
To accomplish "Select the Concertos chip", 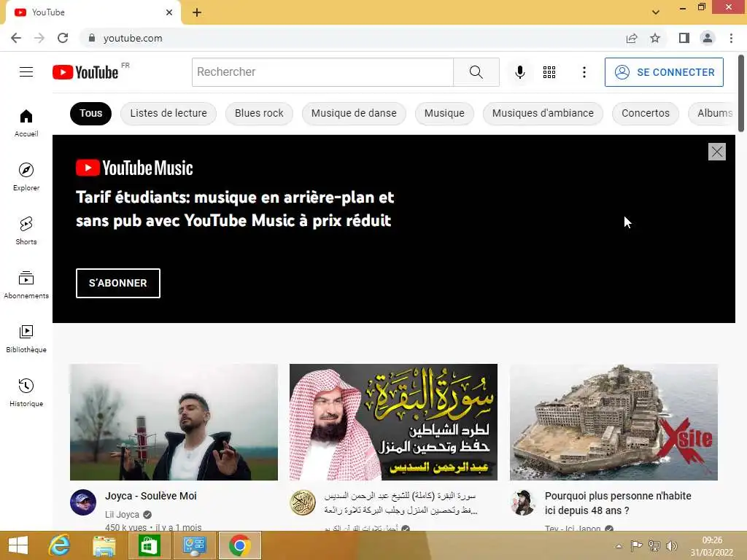I will [x=645, y=113].
